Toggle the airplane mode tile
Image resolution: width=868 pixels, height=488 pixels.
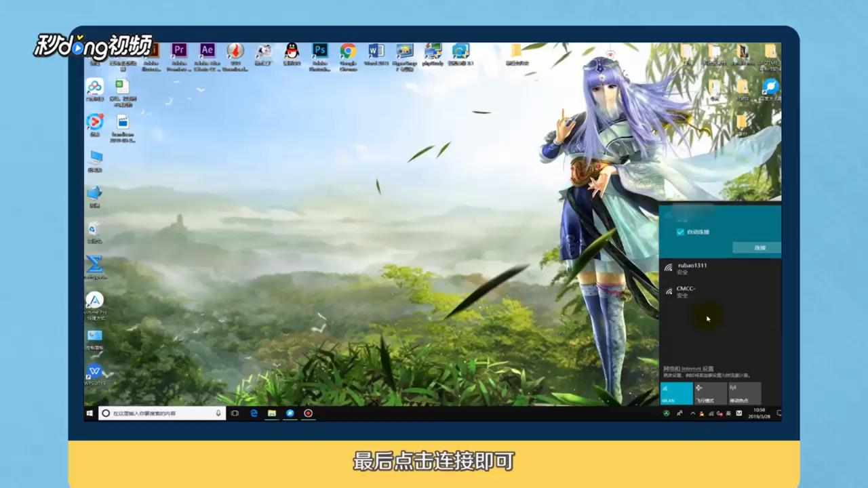pos(710,393)
